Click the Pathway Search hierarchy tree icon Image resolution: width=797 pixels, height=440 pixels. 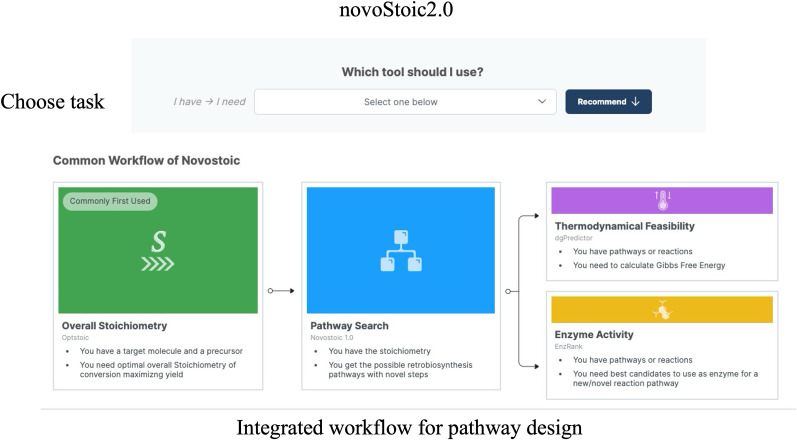click(x=401, y=251)
